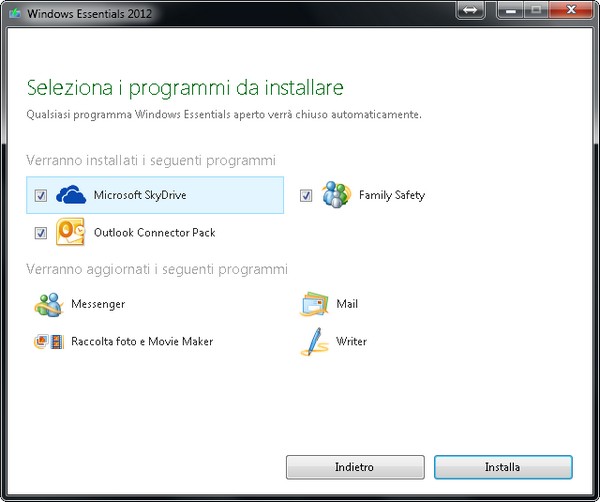Click the Windows Essentials title bar icon

pos(15,14)
